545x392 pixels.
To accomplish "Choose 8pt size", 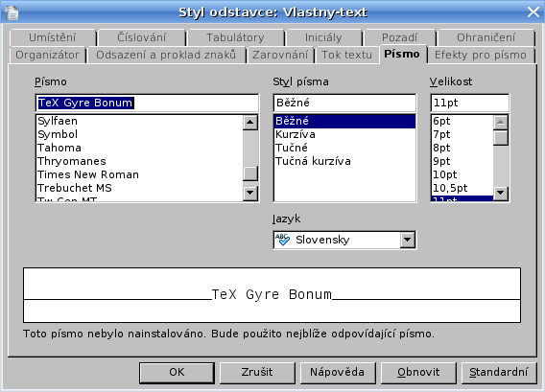I will pyautogui.click(x=462, y=148).
